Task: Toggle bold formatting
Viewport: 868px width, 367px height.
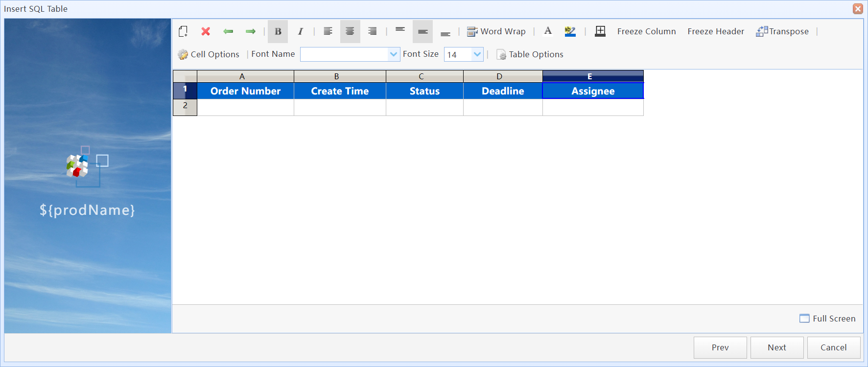Action: (278, 31)
